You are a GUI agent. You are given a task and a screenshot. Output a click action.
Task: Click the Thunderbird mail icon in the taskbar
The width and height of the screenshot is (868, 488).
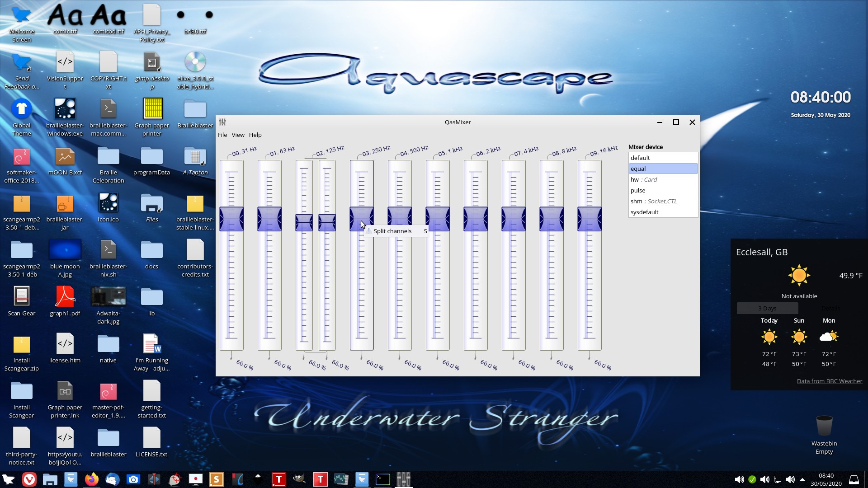[x=113, y=479]
